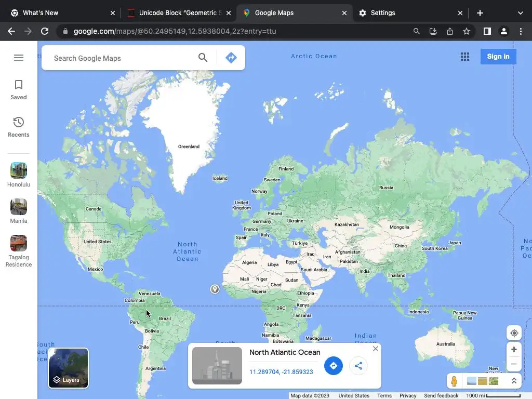
Task: Bookmark this page with the star
Action: pos(467,31)
